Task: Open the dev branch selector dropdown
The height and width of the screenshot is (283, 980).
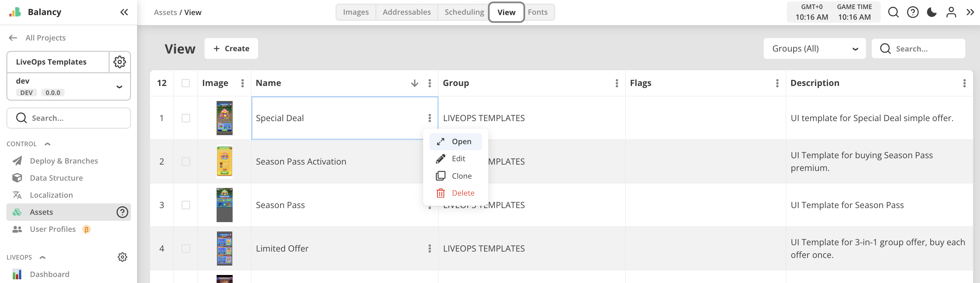Action: (69, 86)
